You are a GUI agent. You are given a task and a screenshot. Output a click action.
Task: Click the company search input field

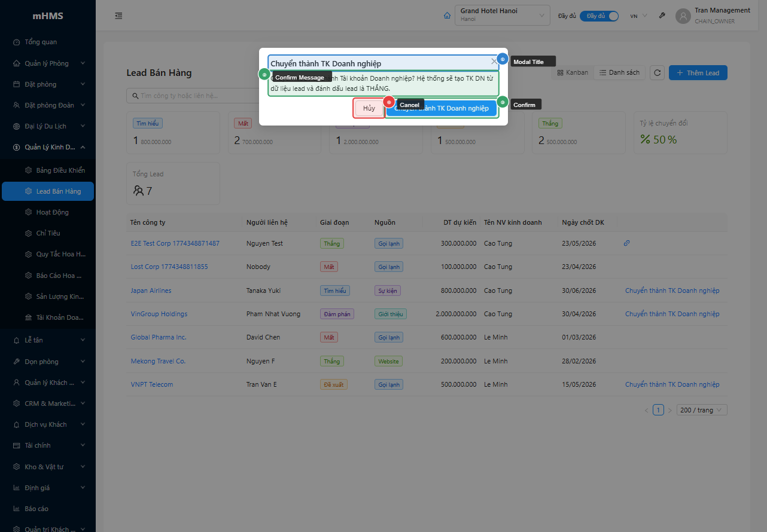coord(191,96)
